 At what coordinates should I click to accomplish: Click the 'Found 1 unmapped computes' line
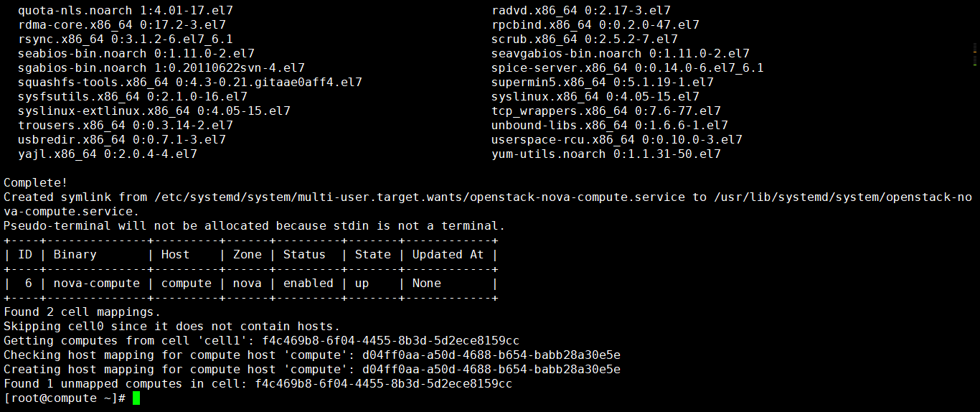point(258,384)
